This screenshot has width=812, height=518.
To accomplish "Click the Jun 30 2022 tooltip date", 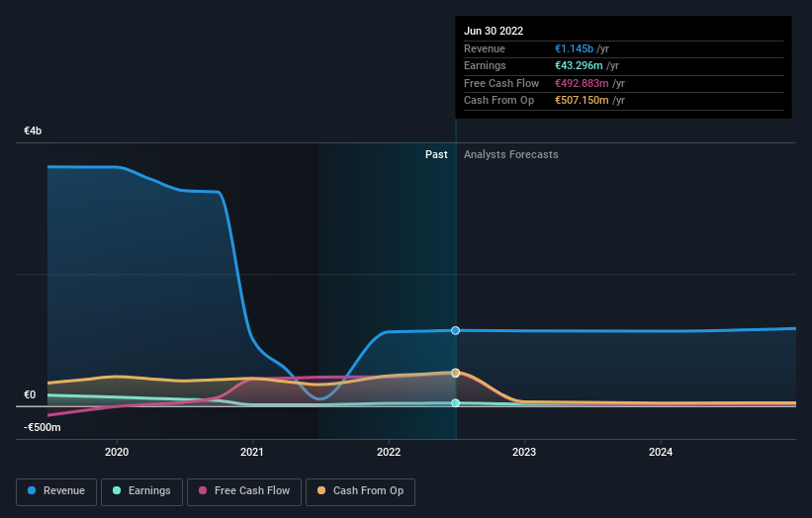I will (x=494, y=31).
